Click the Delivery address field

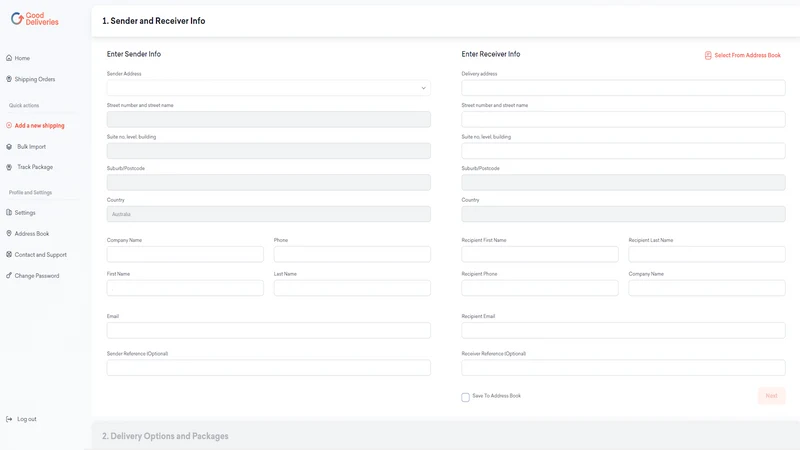[623, 88]
